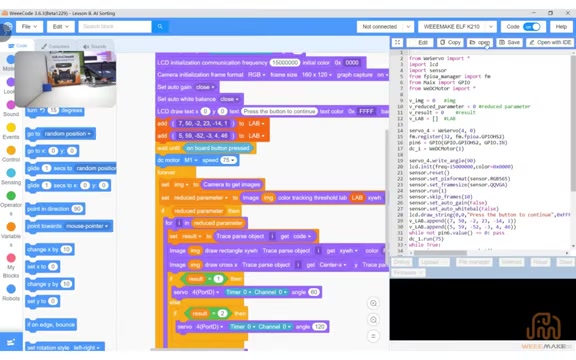Click the zoom in magnifier on workspace
The height and width of the screenshot is (360, 576).
pos(373,303)
